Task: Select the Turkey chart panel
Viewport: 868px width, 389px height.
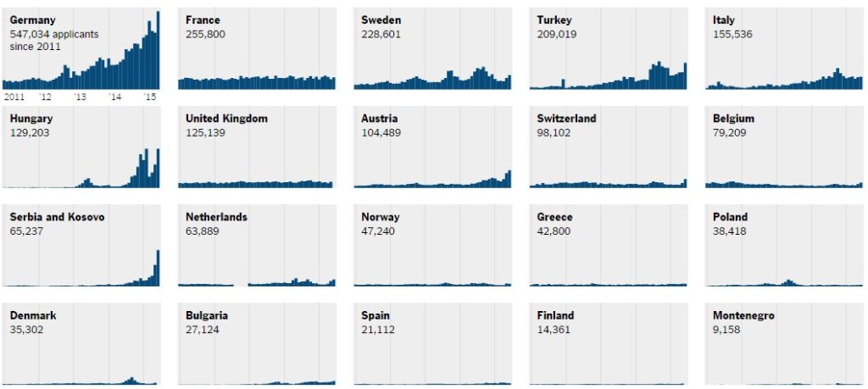Action: 609,48
